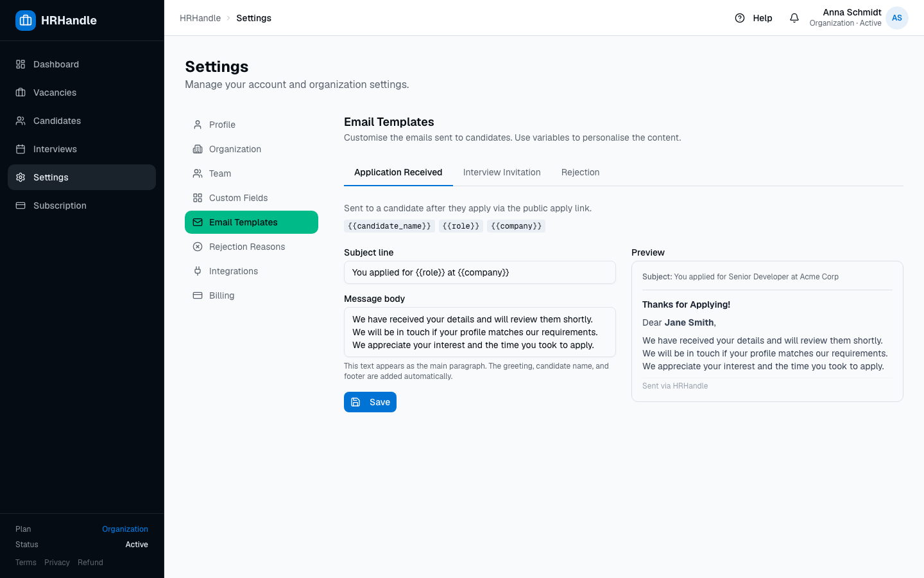Click the Billing credit card icon
Image resolution: width=924 pixels, height=578 pixels.
[x=198, y=295]
